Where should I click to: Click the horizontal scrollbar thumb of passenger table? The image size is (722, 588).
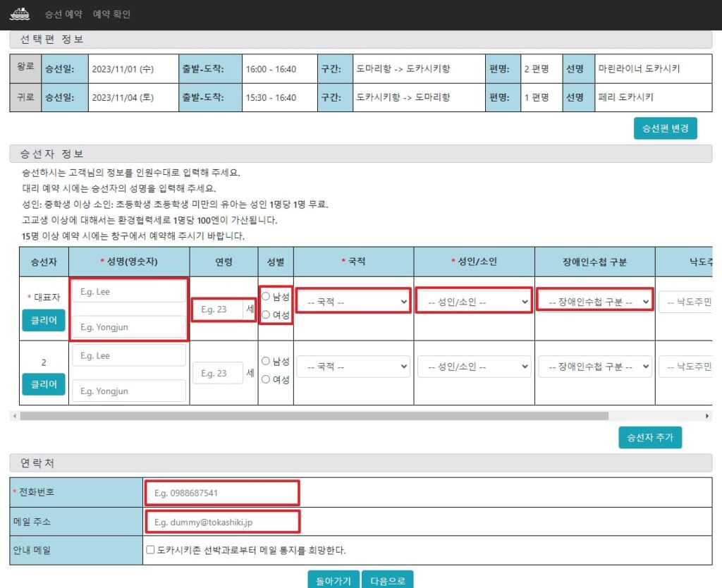pyautogui.click(x=314, y=416)
